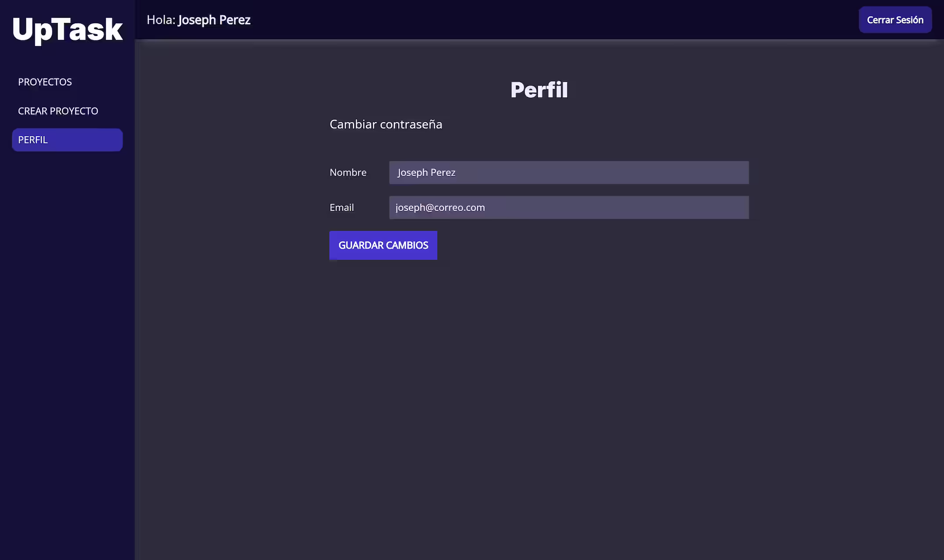Open the Cambiar contraseña link
This screenshot has width=944, height=560.
click(386, 124)
